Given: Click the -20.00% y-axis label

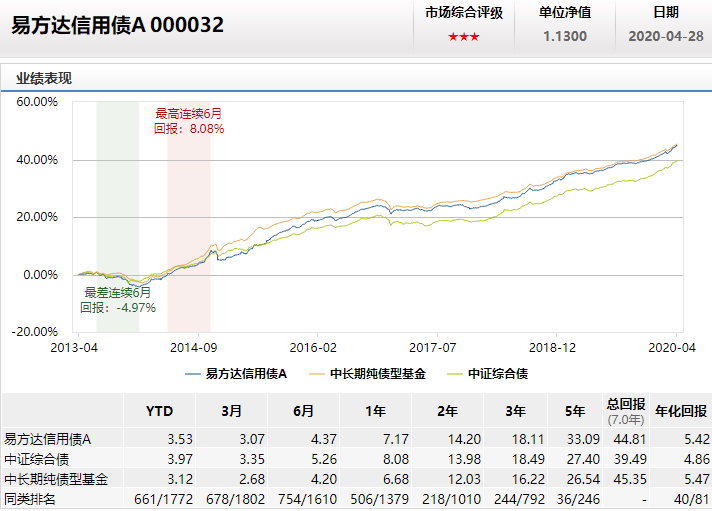Looking at the screenshot, I should 35,332.
